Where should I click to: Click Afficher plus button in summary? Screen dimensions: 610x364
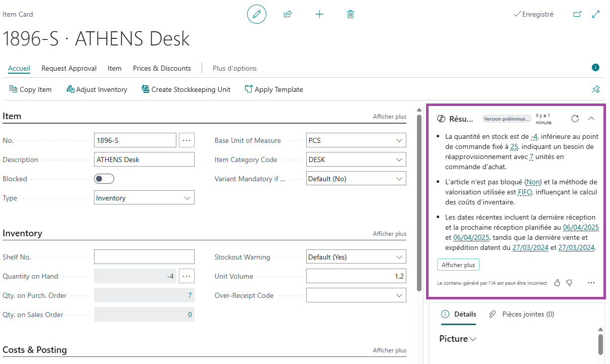[458, 265]
